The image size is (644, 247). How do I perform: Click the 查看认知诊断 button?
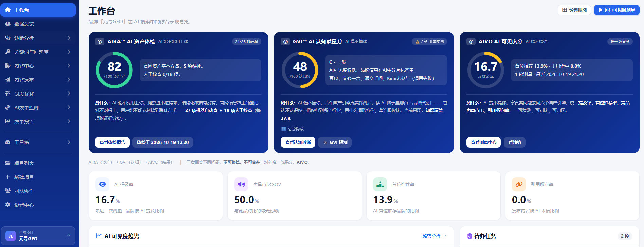click(x=298, y=142)
